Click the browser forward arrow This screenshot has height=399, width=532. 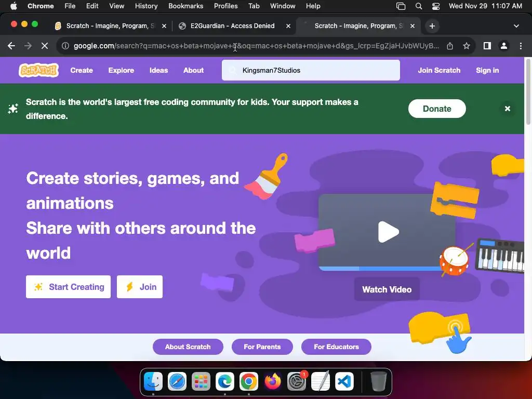(28, 46)
